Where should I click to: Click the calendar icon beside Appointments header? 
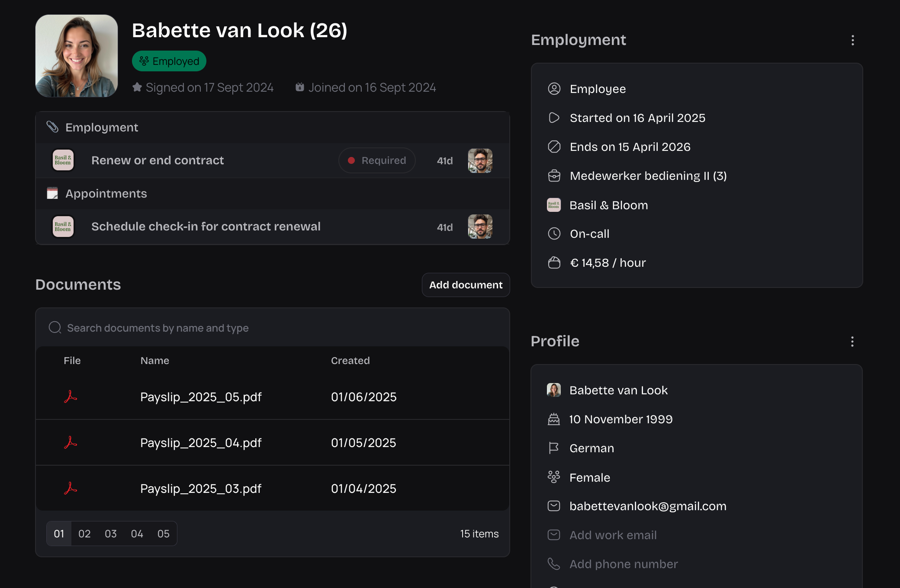(52, 193)
